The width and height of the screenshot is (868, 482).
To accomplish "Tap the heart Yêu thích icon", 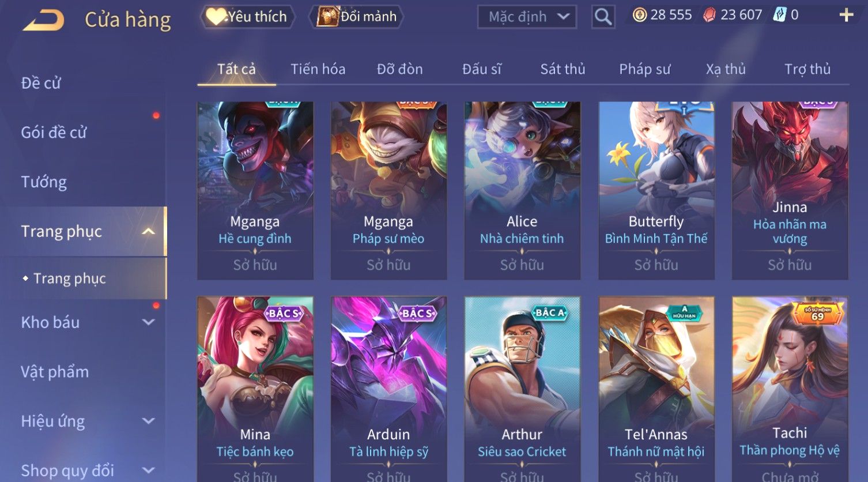I will coord(217,17).
